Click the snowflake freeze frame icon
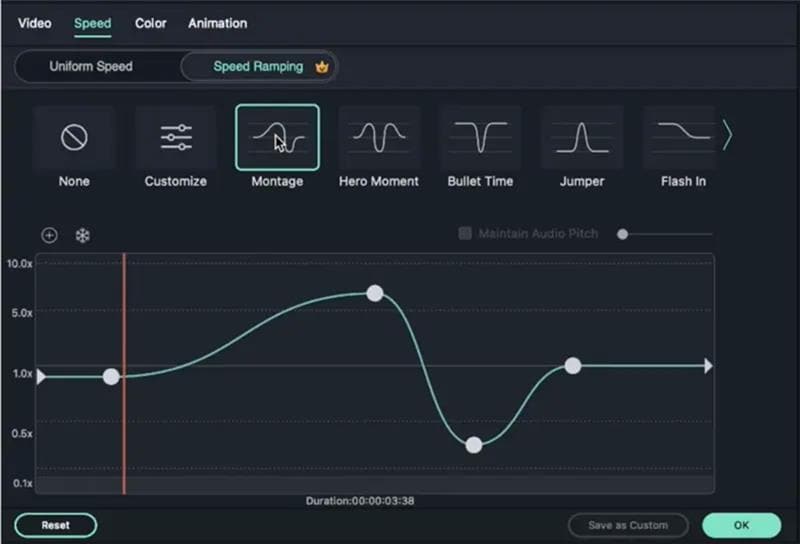 pos(83,235)
